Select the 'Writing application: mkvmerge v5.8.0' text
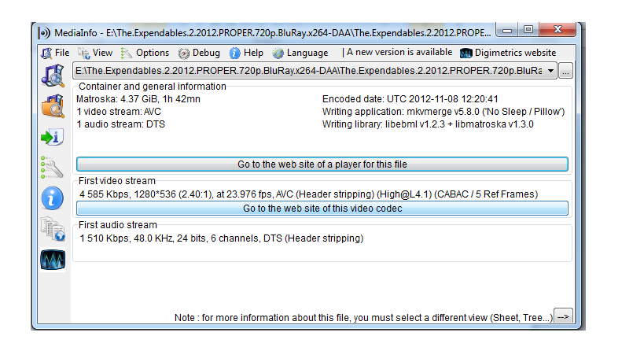The image size is (644, 362). click(x=443, y=112)
